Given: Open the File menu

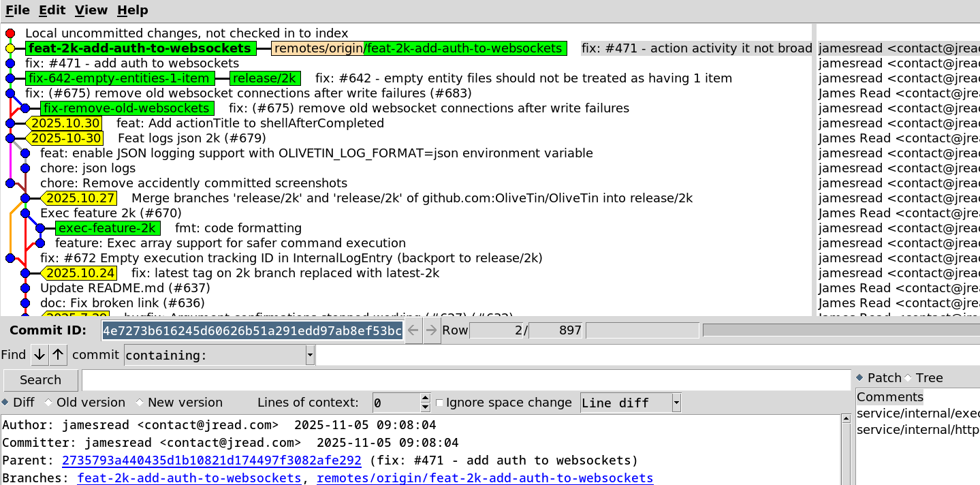Looking at the screenshot, I should point(18,10).
